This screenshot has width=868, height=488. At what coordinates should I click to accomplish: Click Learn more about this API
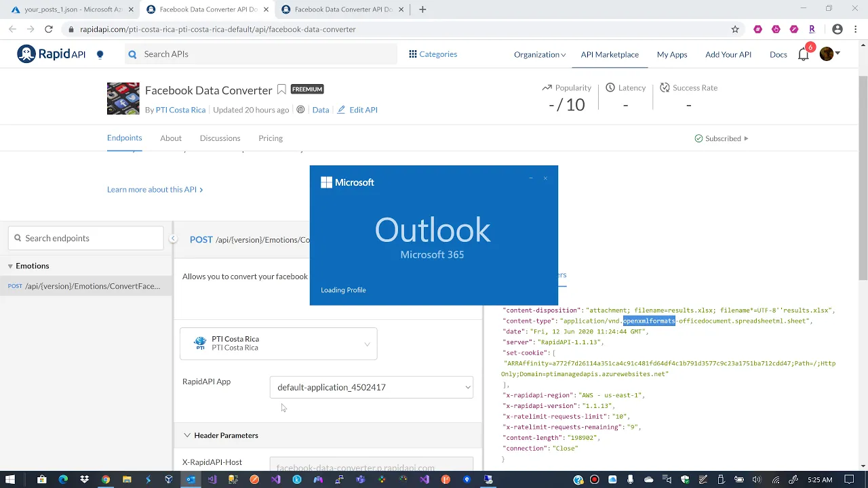click(x=155, y=190)
